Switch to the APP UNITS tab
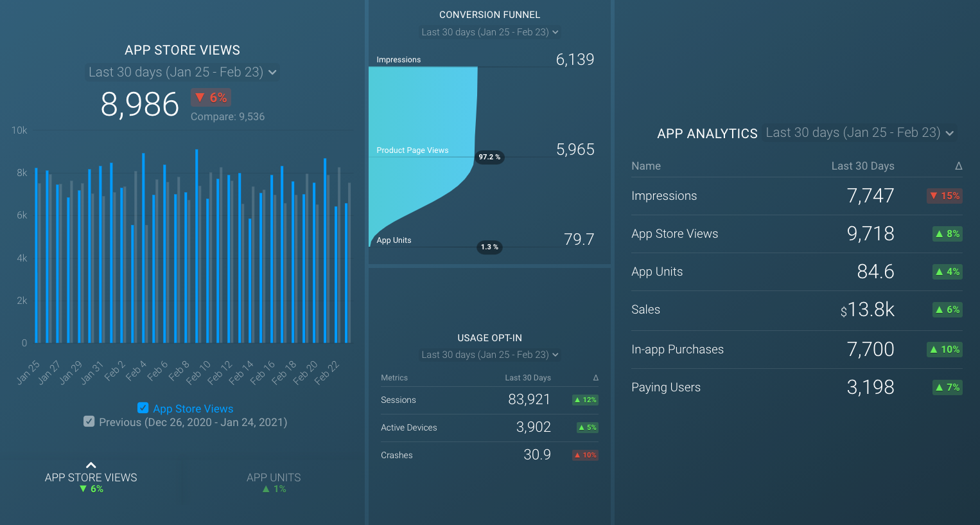Screen dimensions: 980x525 coord(274,483)
